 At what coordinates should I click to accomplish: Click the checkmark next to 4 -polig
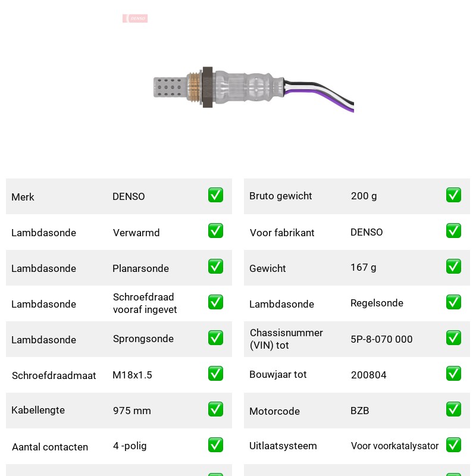[215, 444]
